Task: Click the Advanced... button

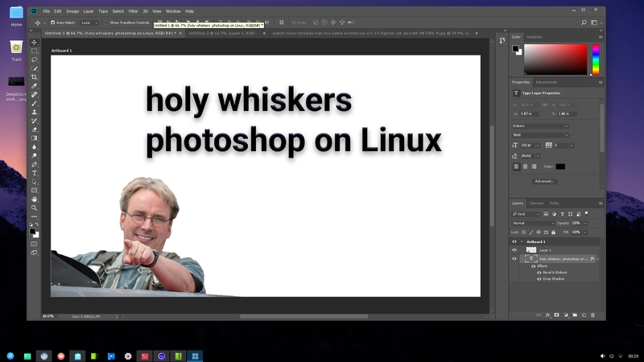Action: pos(544,181)
